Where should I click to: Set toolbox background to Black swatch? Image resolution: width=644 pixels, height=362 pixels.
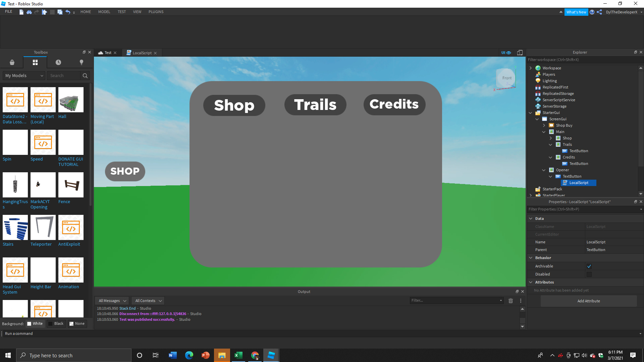click(x=56, y=323)
